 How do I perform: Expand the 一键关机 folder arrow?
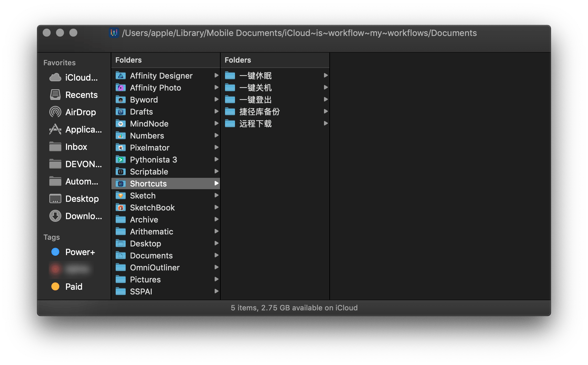[x=326, y=88]
